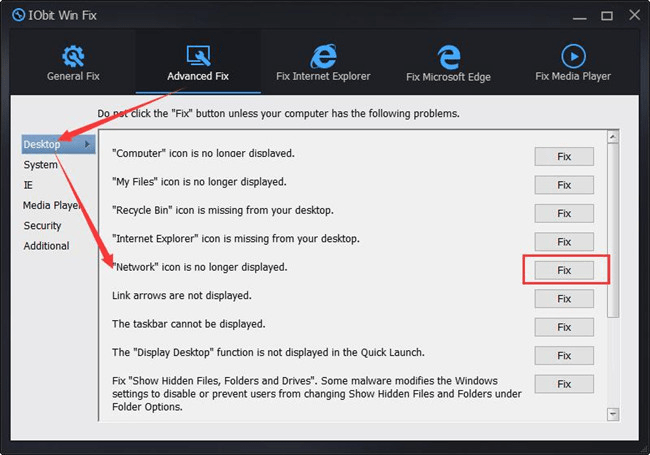Click the General Fix gear icon
This screenshot has width=650, height=455.
click(x=73, y=56)
